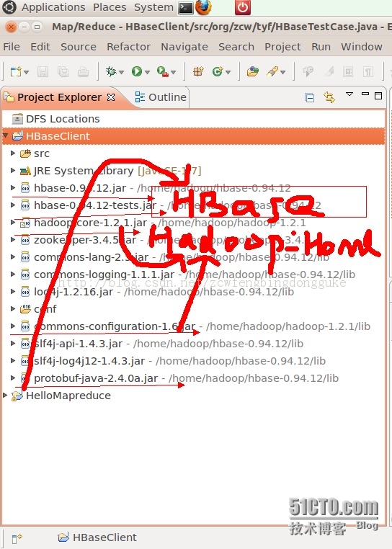Viewport: 392px width, 549px height.
Task: Open the Places menu
Action: click(x=110, y=7)
